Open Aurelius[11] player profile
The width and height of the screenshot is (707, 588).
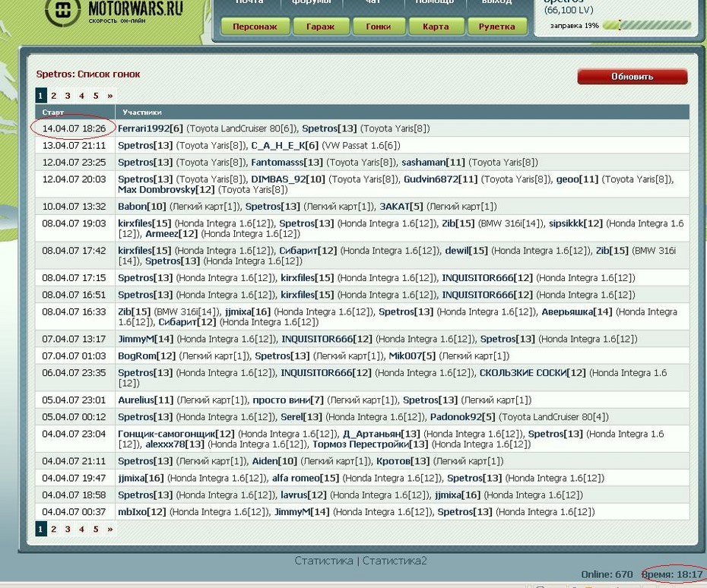pyautogui.click(x=146, y=400)
